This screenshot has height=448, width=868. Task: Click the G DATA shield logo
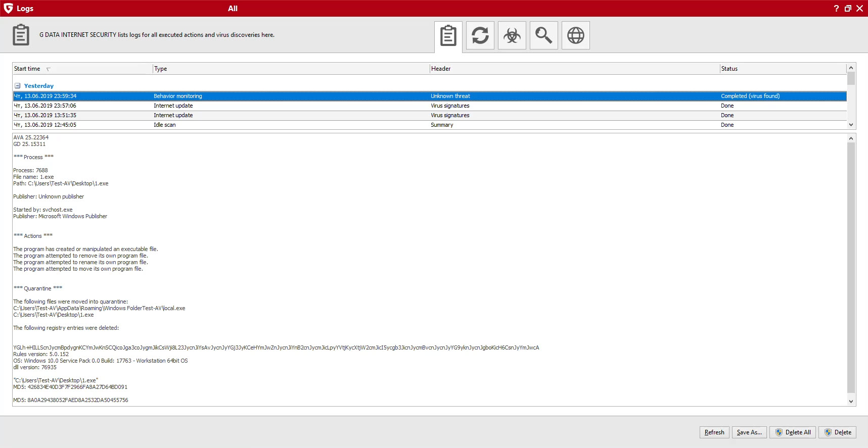(8, 8)
